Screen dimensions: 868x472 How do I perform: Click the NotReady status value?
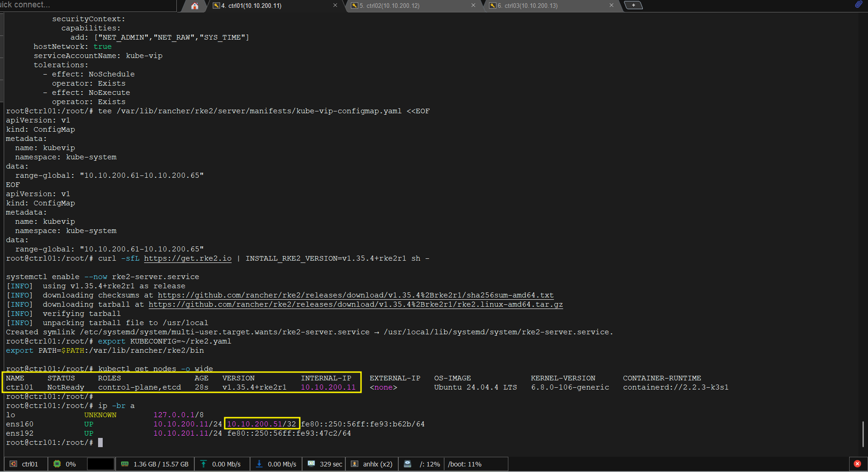66,387
